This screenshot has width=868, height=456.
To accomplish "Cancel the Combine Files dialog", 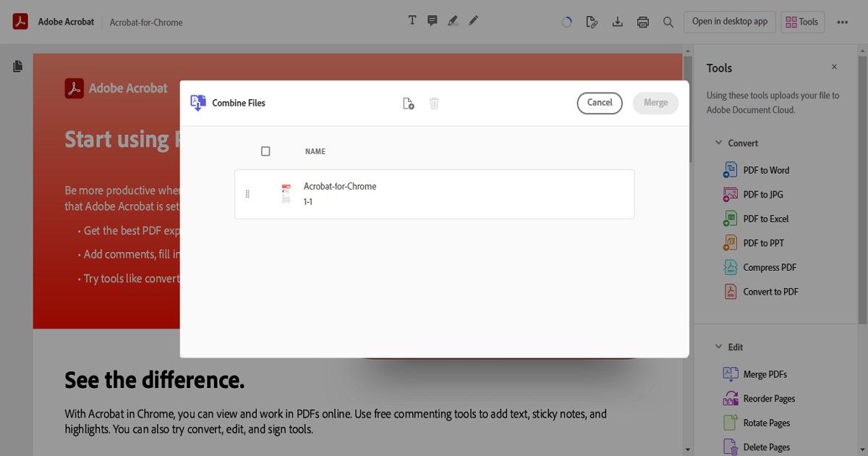I will tap(600, 103).
